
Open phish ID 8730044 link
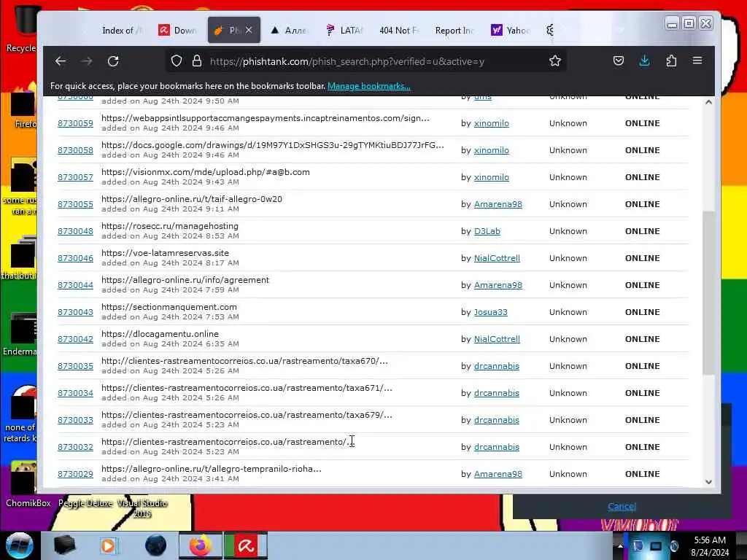(x=75, y=285)
